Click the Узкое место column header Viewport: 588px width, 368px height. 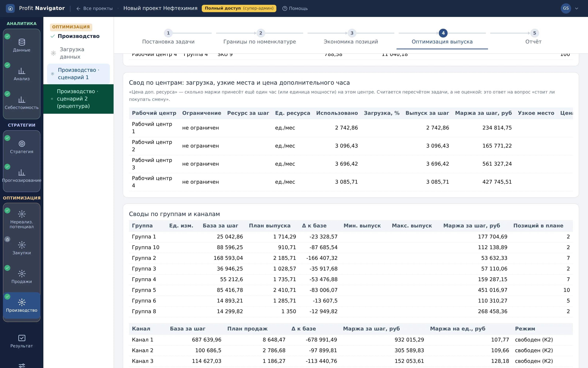[x=536, y=113]
